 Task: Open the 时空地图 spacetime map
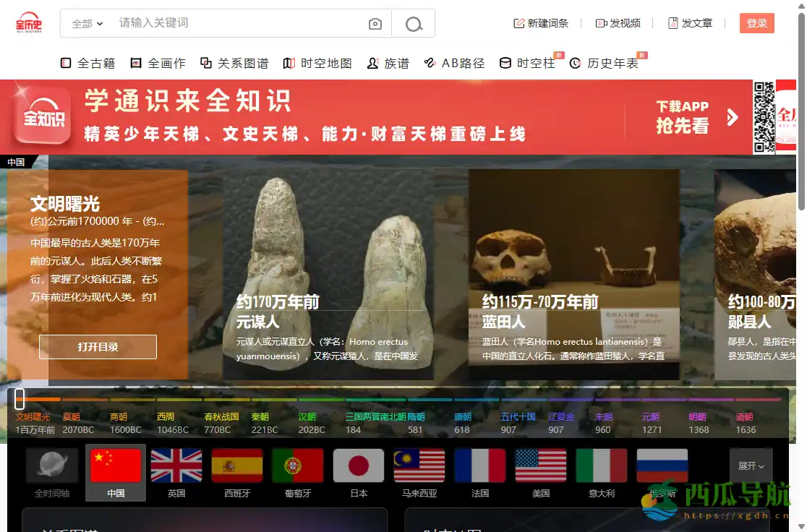319,63
